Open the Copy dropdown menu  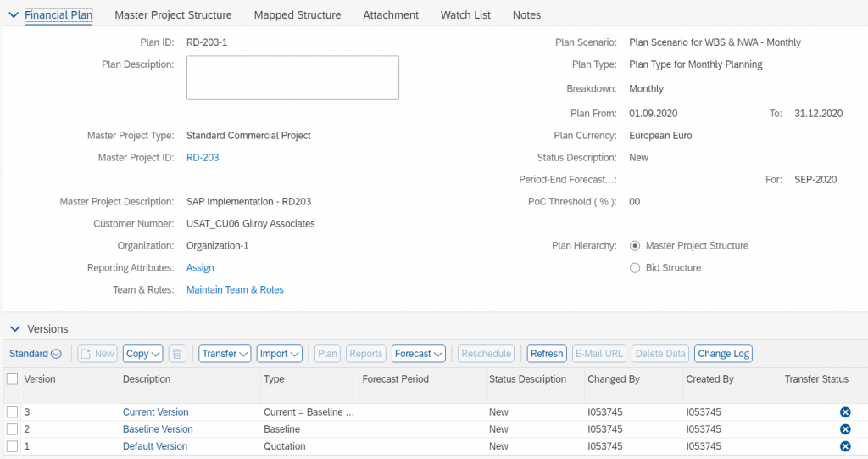click(142, 354)
